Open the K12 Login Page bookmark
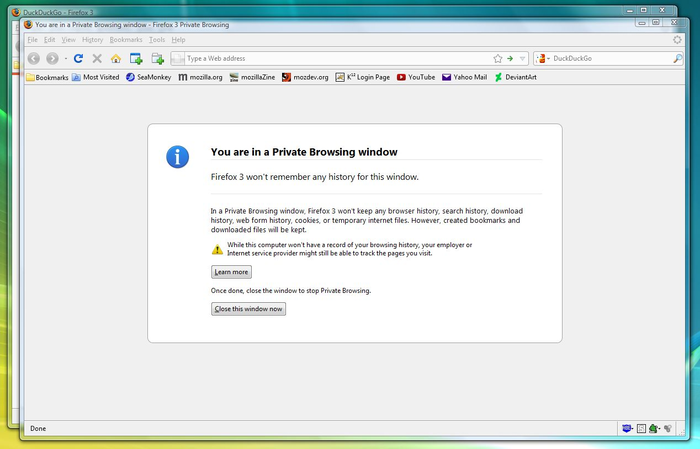The width and height of the screenshot is (700, 449). 362,77
